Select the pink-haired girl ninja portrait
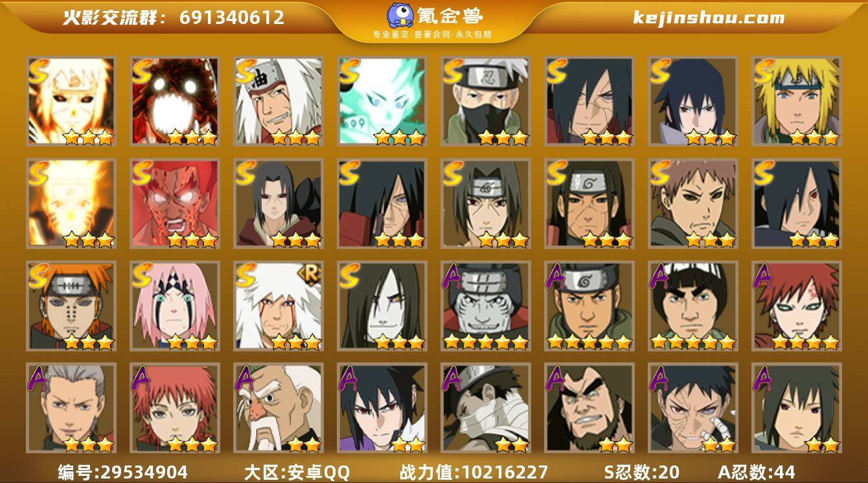Viewport: 868px width, 483px height. point(174,306)
